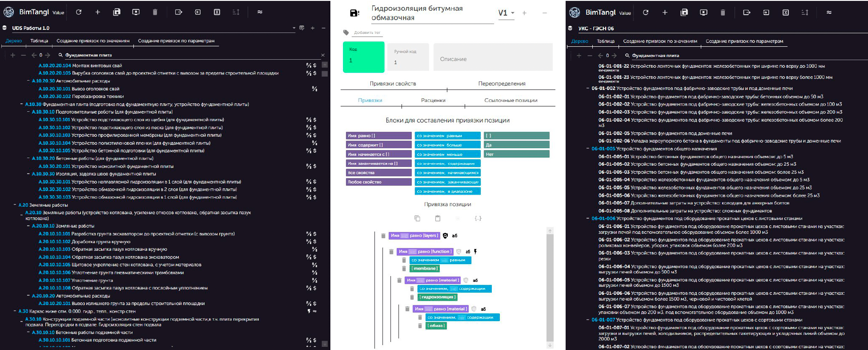Collapse A.10.30 Фундаментная плита tree node
The width and height of the screenshot is (868, 350).
point(21,104)
